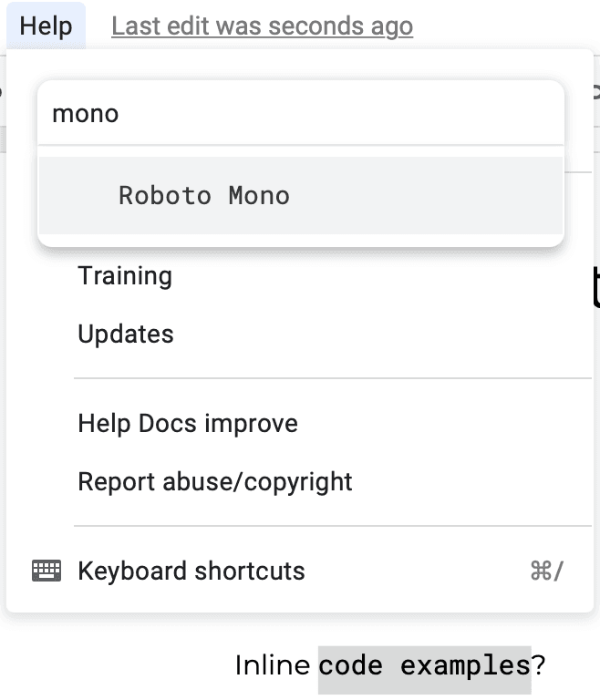
Task: Click the ⌘/ shortcut hint label
Action: click(x=547, y=571)
